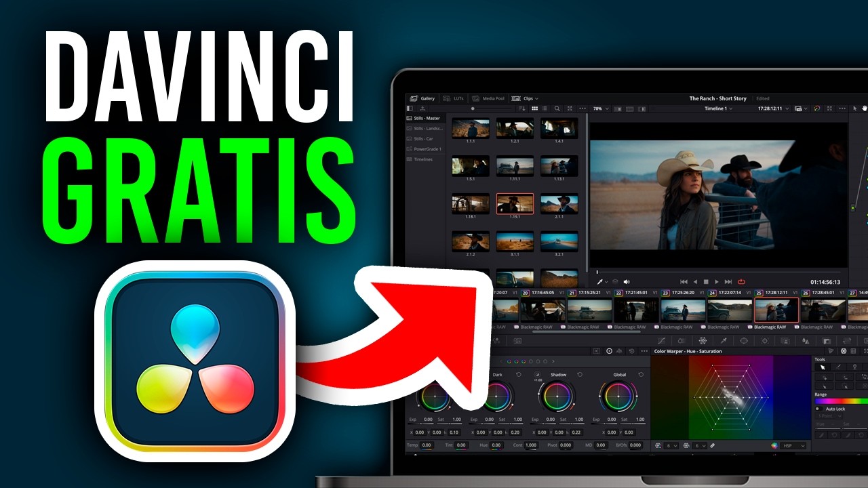This screenshot has width=868, height=488.
Task: Jump to the last frame
Action: coord(728,281)
